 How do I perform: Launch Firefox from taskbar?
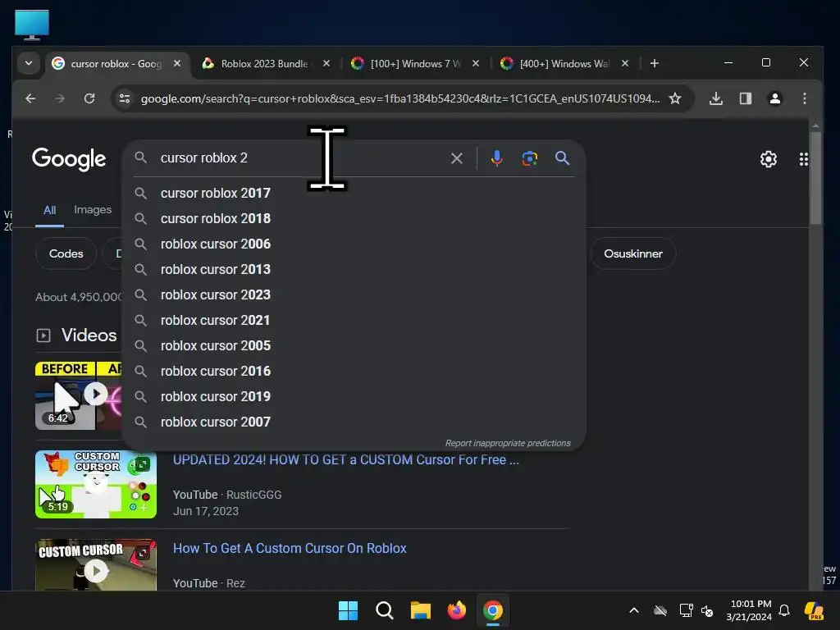click(x=456, y=610)
